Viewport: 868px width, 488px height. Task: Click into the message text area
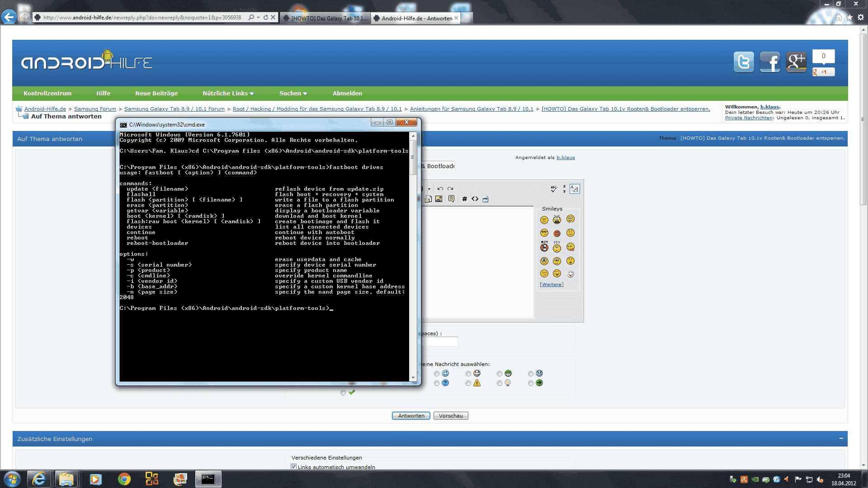tap(478, 263)
